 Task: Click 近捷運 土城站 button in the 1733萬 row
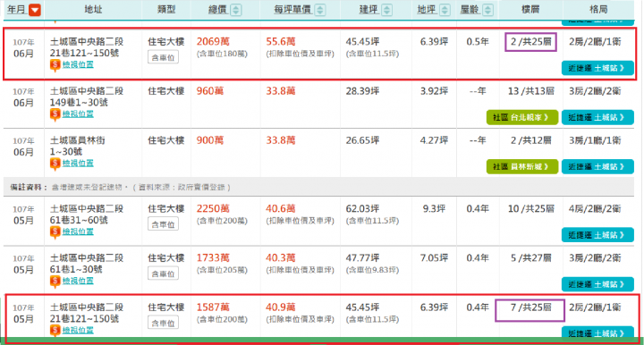597,284
